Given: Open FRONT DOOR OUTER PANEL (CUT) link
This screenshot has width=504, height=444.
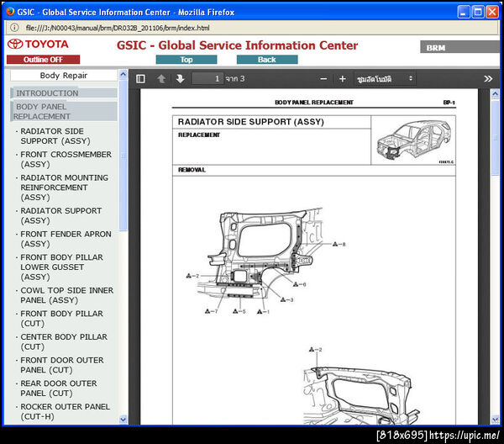Looking at the screenshot, I should 61,365.
